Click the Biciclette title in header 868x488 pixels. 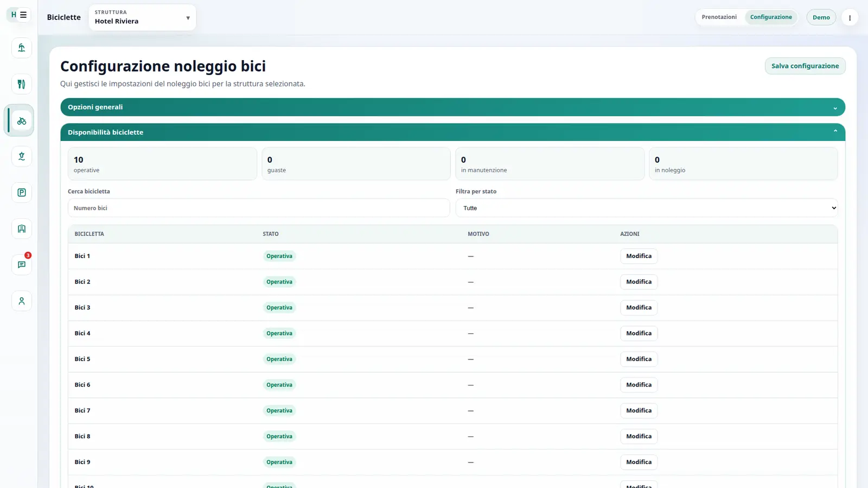coord(64,17)
